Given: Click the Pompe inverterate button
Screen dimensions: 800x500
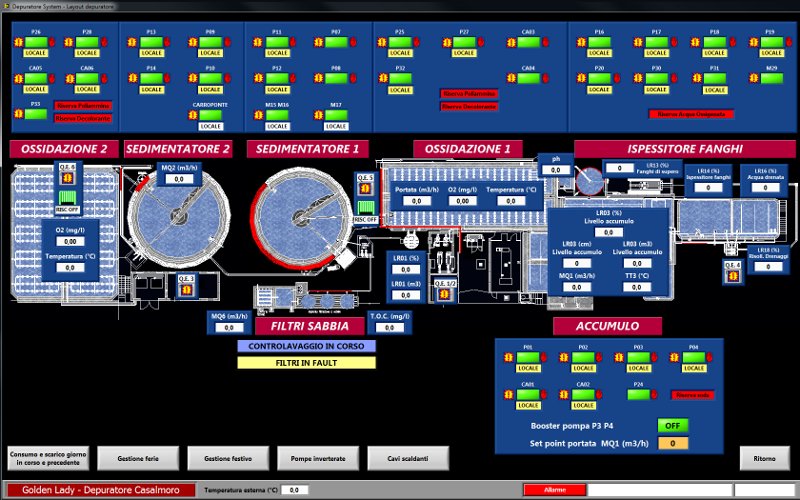Looking at the screenshot, I should [x=318, y=458].
